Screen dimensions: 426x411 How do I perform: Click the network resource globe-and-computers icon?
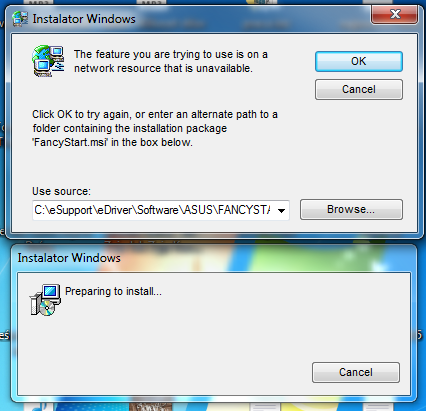[48, 61]
